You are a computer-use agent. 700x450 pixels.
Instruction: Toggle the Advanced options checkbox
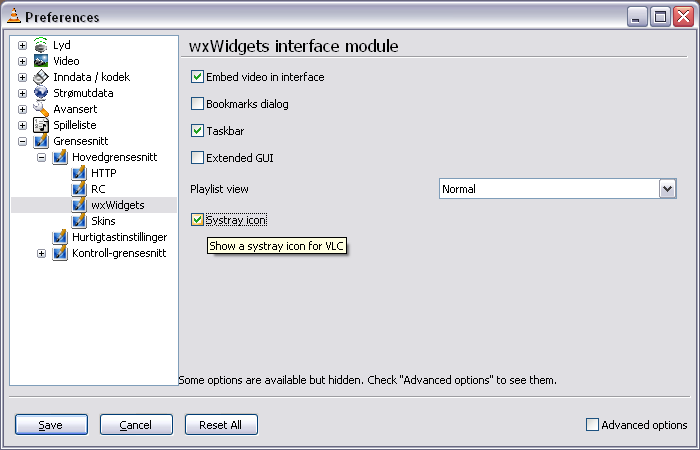592,425
